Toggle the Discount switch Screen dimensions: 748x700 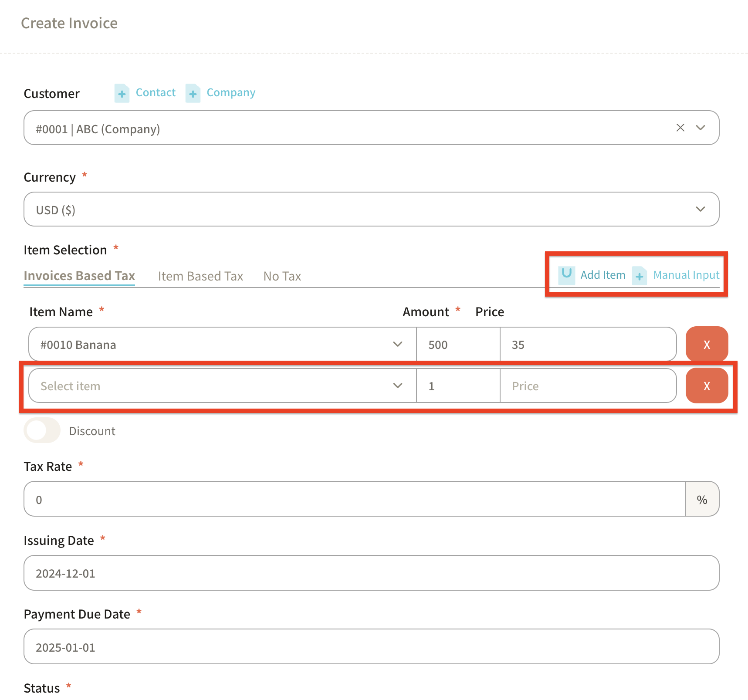42,430
